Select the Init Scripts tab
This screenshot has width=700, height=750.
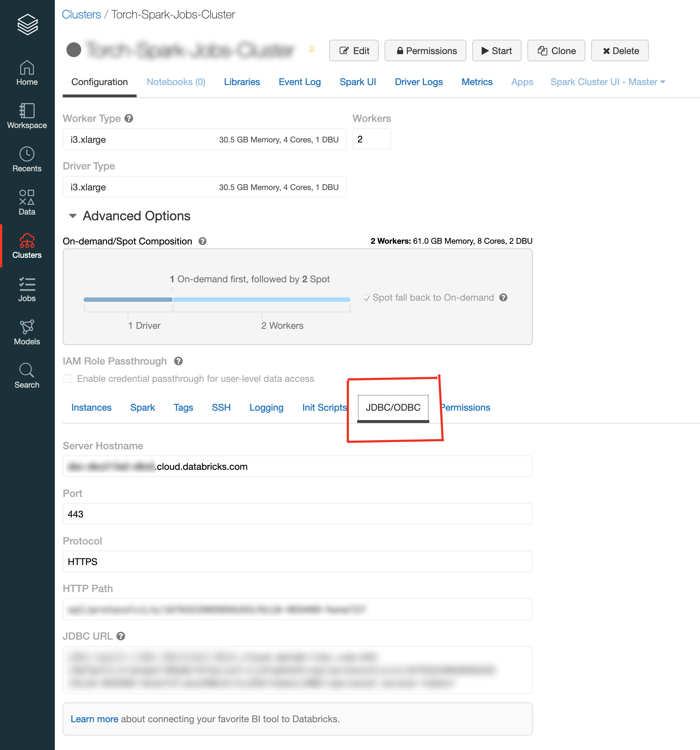pos(324,407)
